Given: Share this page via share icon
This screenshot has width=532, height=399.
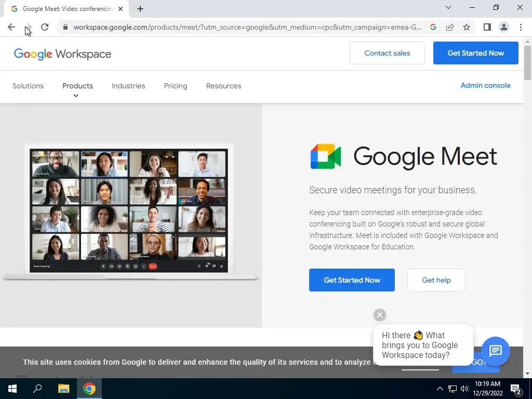Looking at the screenshot, I should click(x=450, y=27).
